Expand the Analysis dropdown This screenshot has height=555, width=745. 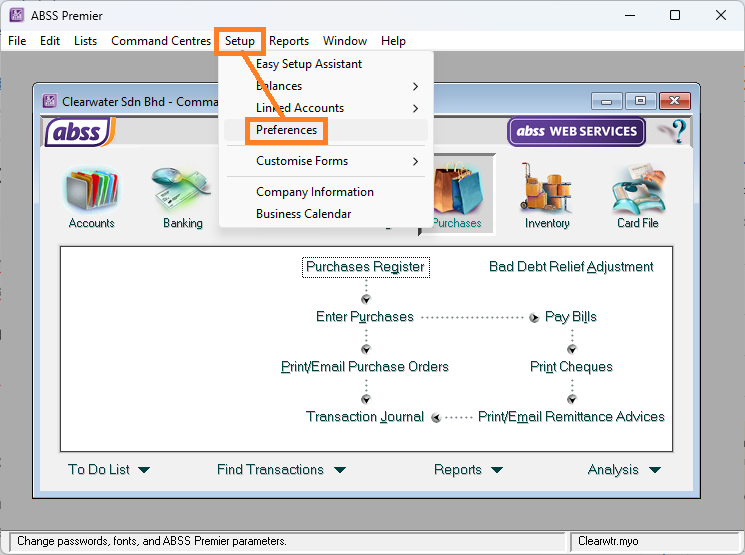coord(624,469)
